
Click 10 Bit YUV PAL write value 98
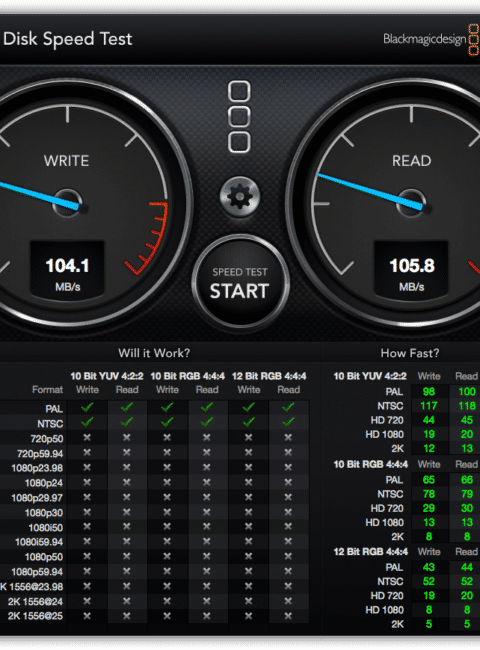click(429, 391)
